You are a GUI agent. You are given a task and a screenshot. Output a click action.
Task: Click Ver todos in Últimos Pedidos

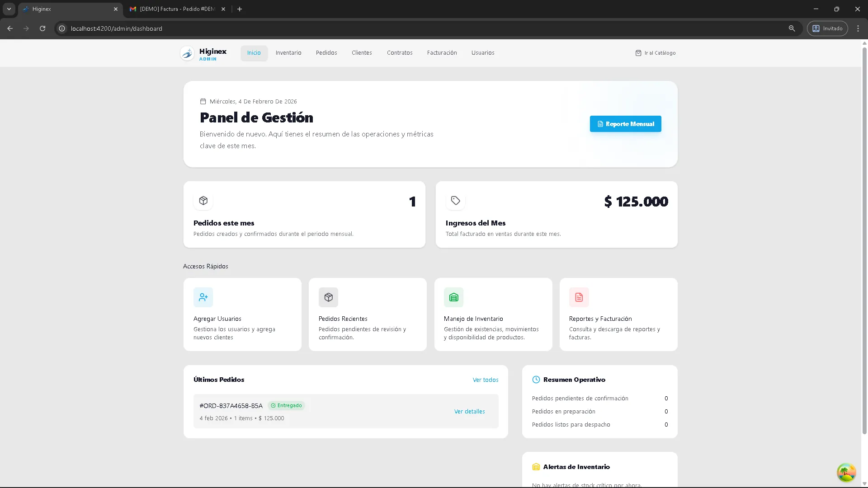pos(485,380)
